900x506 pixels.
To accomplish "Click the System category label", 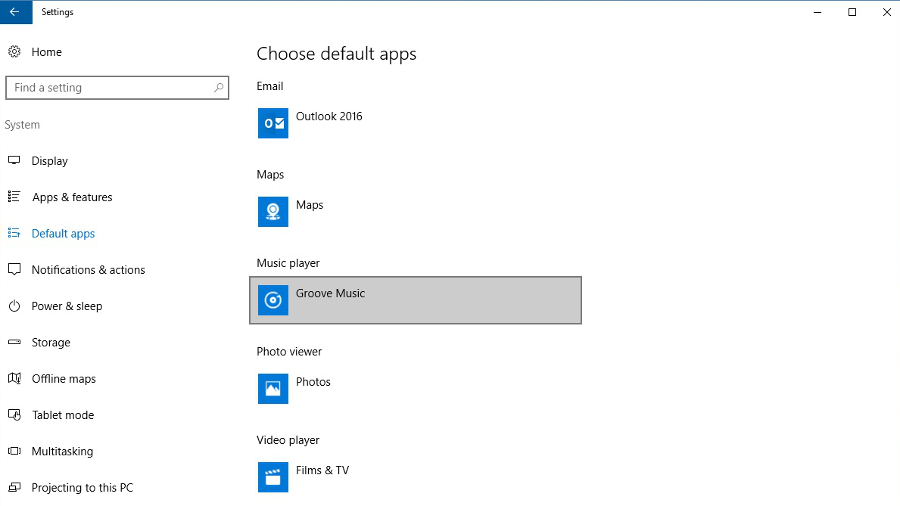I will pyautogui.click(x=22, y=125).
